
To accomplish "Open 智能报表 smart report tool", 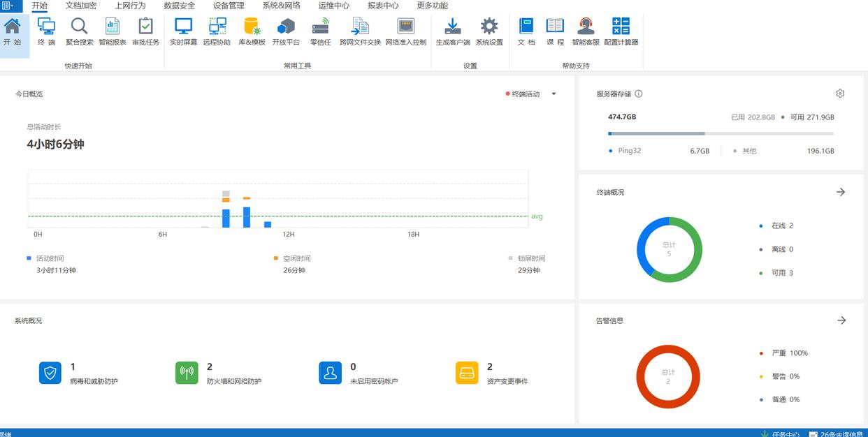I will click(113, 31).
